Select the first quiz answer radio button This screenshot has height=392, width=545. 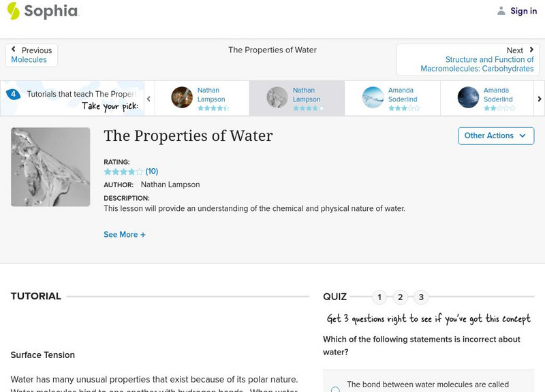pos(335,389)
